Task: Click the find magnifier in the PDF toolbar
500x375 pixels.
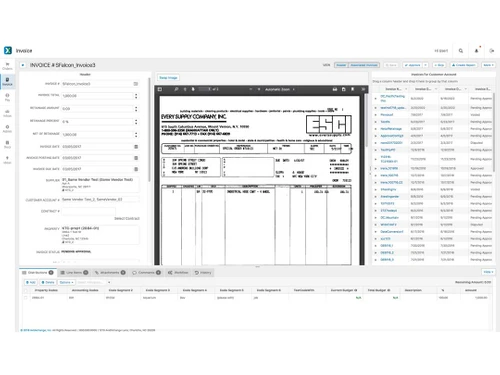Action: 176,89
